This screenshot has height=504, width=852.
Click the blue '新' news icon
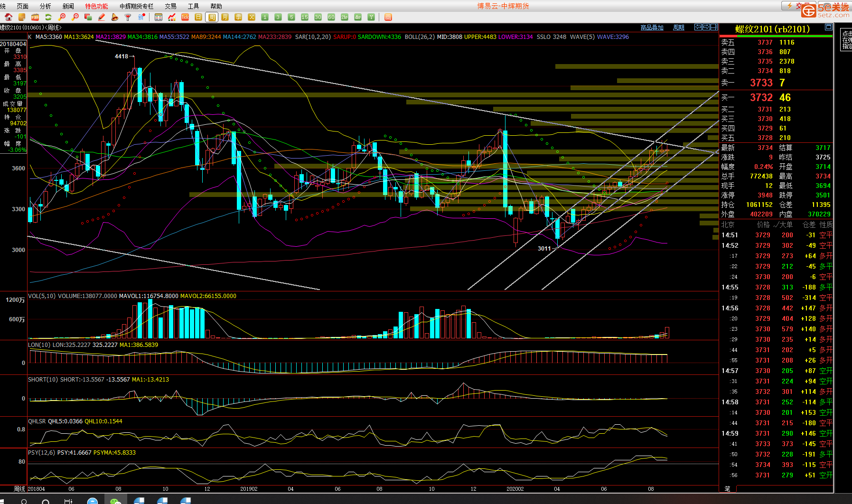pyautogui.click(x=141, y=17)
